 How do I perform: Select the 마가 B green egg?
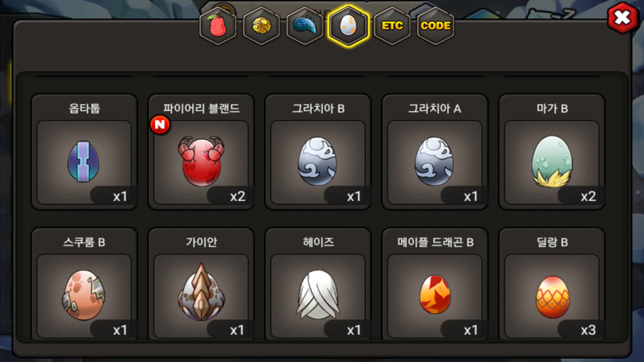pos(552,152)
